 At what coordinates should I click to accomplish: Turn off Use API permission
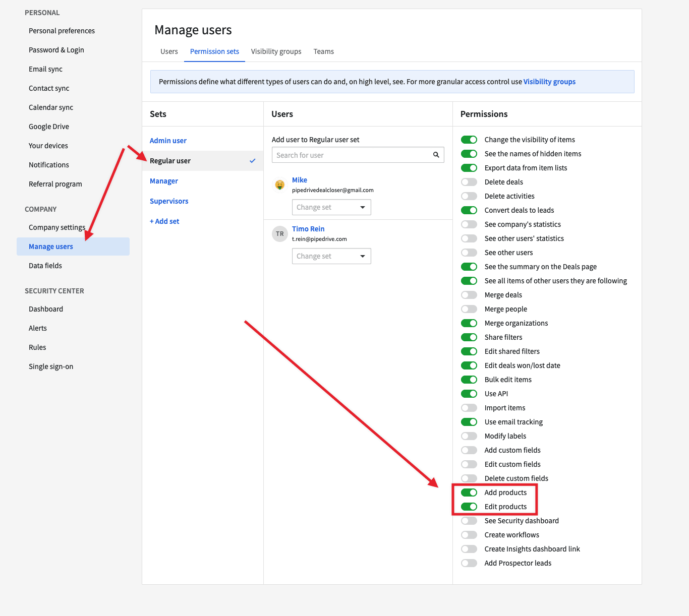(x=469, y=394)
